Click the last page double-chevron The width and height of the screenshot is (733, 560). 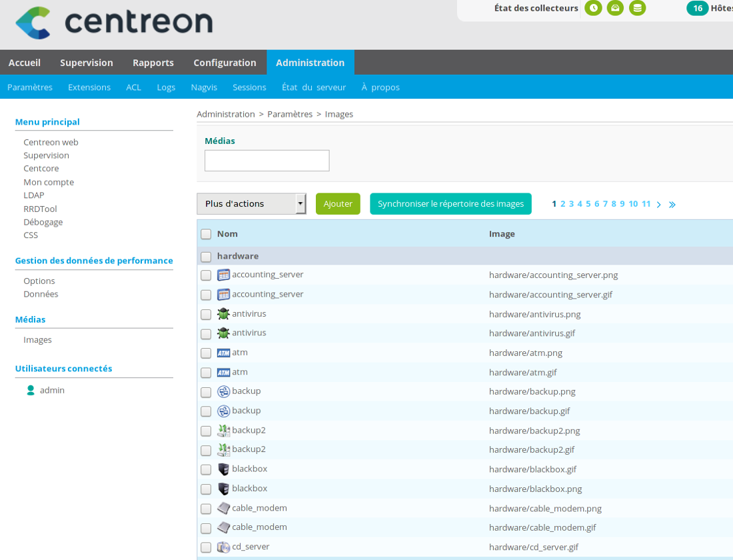672,204
